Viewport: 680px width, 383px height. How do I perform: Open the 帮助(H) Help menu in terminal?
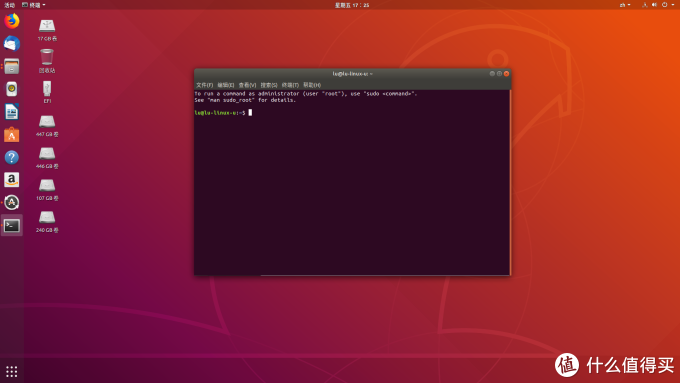tap(312, 85)
